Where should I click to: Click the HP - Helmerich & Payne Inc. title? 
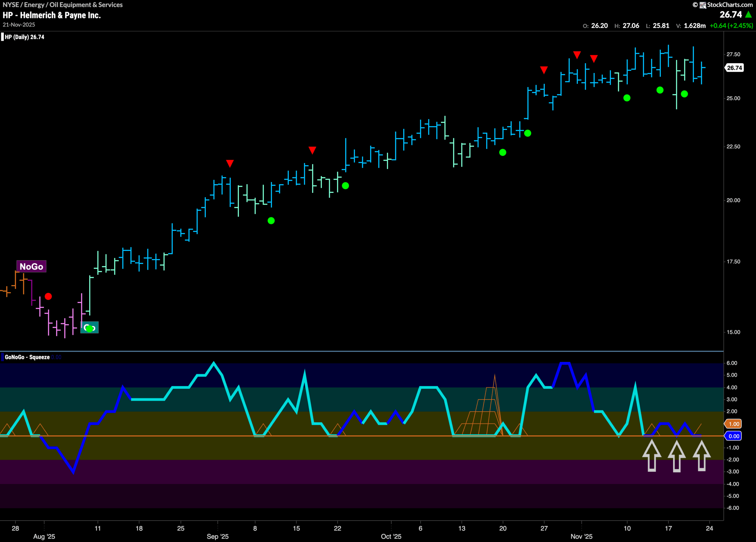point(52,15)
